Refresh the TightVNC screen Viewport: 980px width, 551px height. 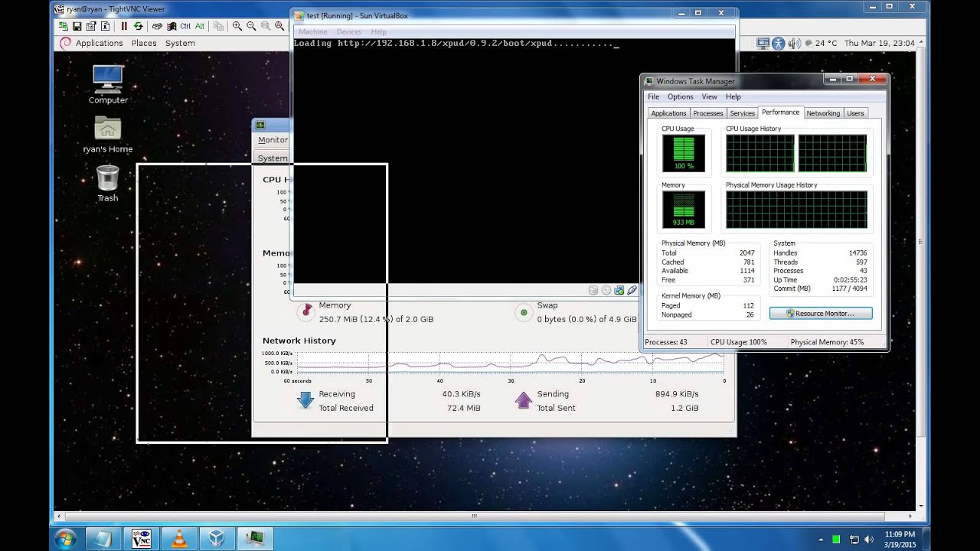(138, 26)
